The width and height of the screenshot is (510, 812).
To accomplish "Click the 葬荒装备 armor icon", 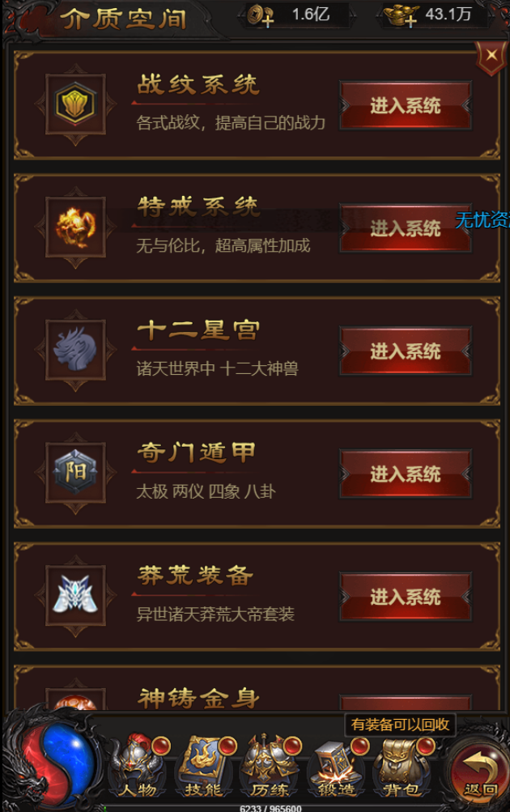I will tap(75, 595).
